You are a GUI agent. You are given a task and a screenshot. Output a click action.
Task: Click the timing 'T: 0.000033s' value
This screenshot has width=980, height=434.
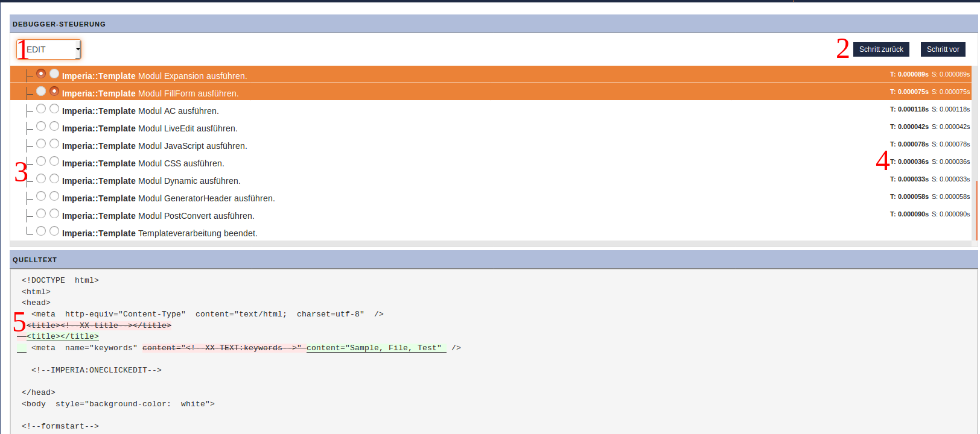[909, 179]
